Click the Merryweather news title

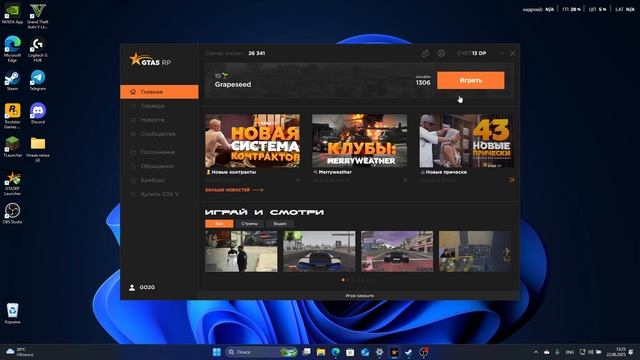tap(335, 172)
